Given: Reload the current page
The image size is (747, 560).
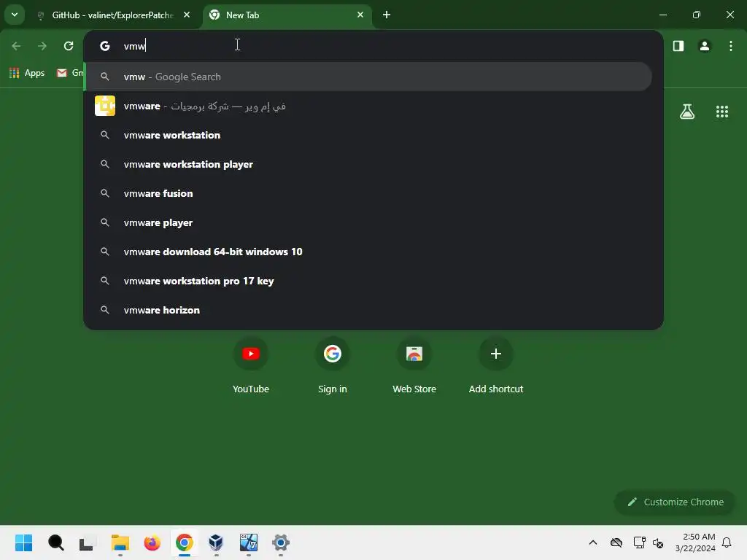Looking at the screenshot, I should point(69,46).
